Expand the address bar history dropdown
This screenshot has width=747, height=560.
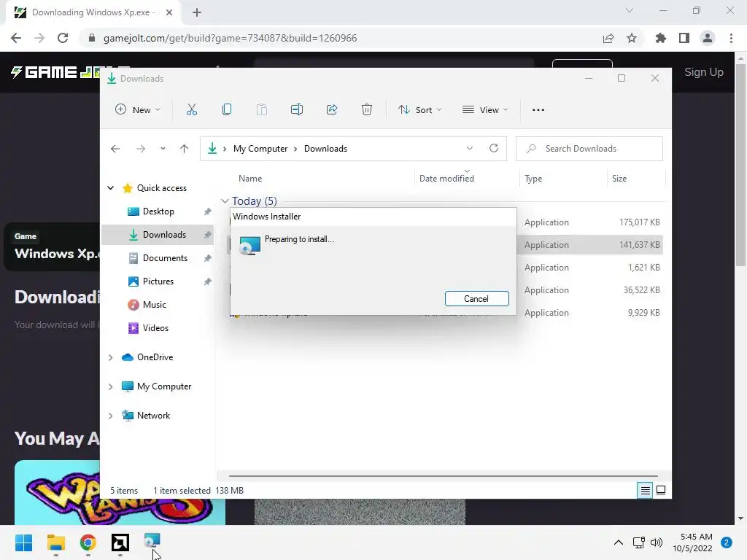click(470, 148)
